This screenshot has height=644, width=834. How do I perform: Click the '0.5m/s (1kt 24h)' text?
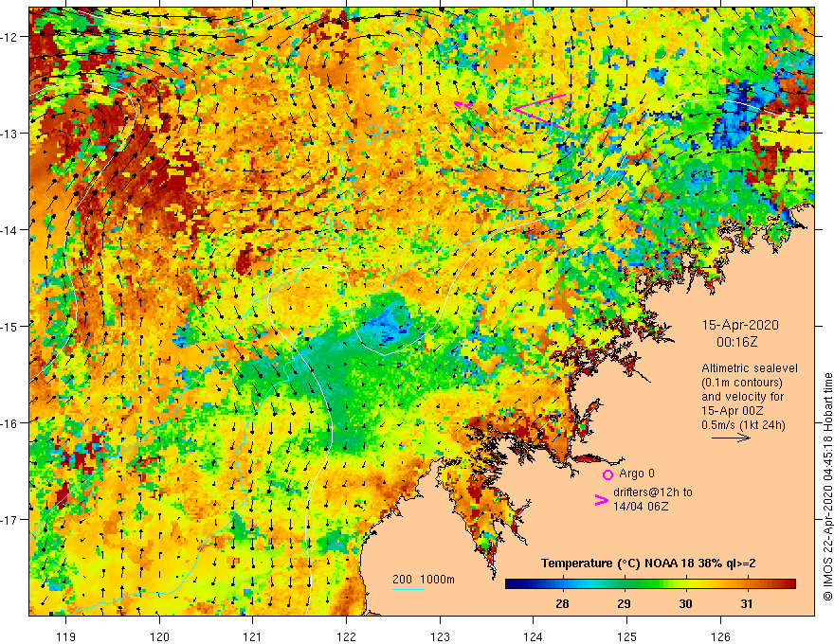(743, 425)
